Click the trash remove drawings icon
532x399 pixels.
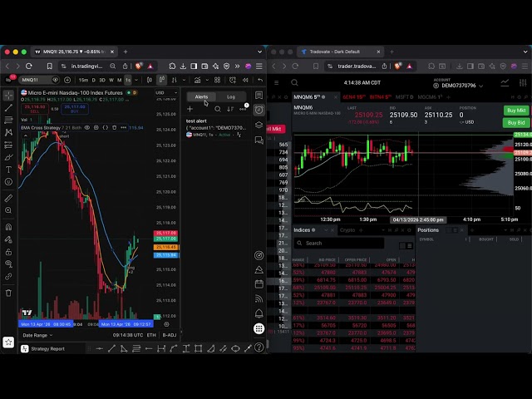(8, 293)
